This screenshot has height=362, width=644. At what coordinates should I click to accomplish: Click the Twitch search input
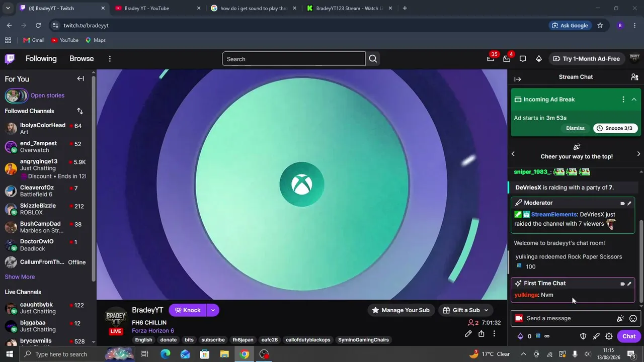coord(294,59)
